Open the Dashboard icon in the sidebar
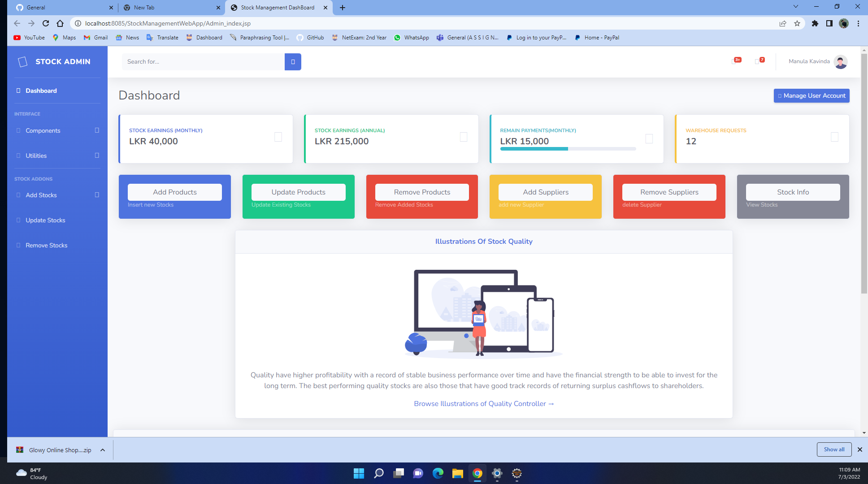The width and height of the screenshot is (868, 484). [18, 91]
